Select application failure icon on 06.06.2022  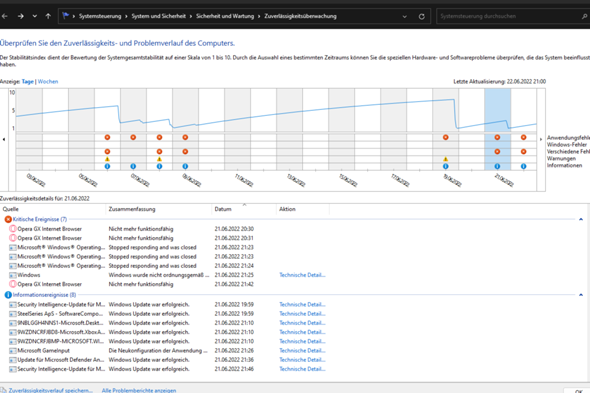pos(107,137)
